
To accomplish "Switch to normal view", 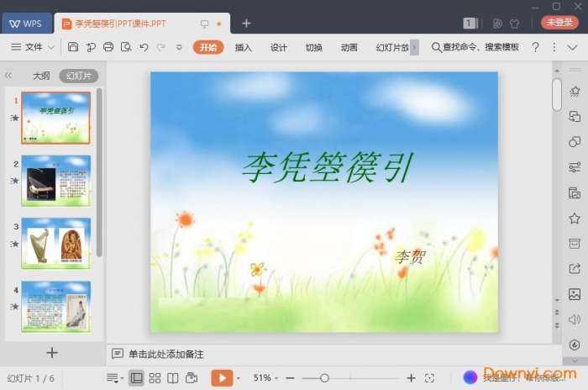I will (136, 378).
